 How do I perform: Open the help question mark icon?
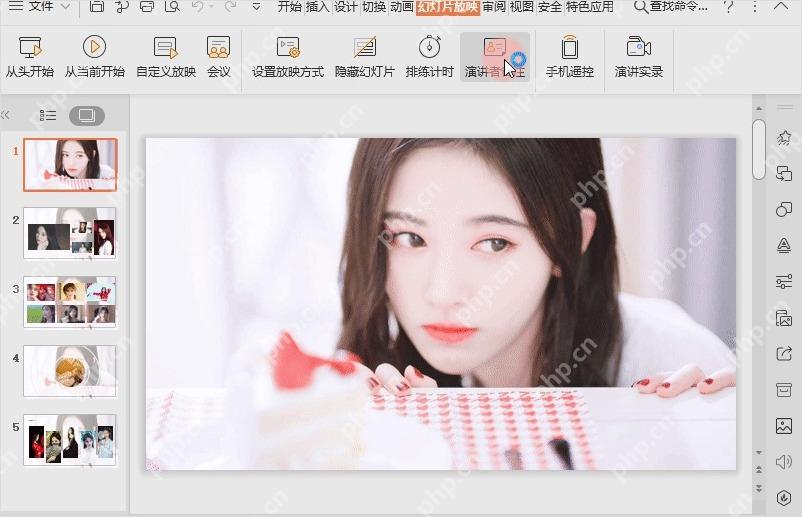pos(729,7)
